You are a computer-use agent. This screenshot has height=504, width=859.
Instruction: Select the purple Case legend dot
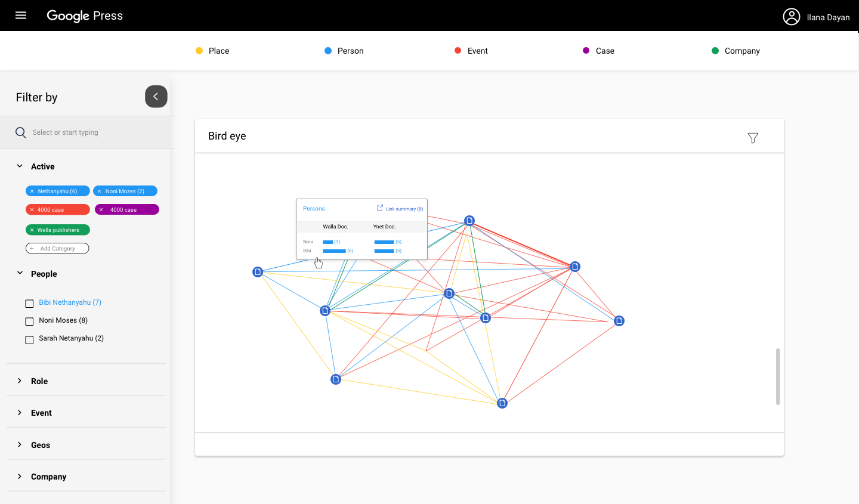[x=586, y=51]
